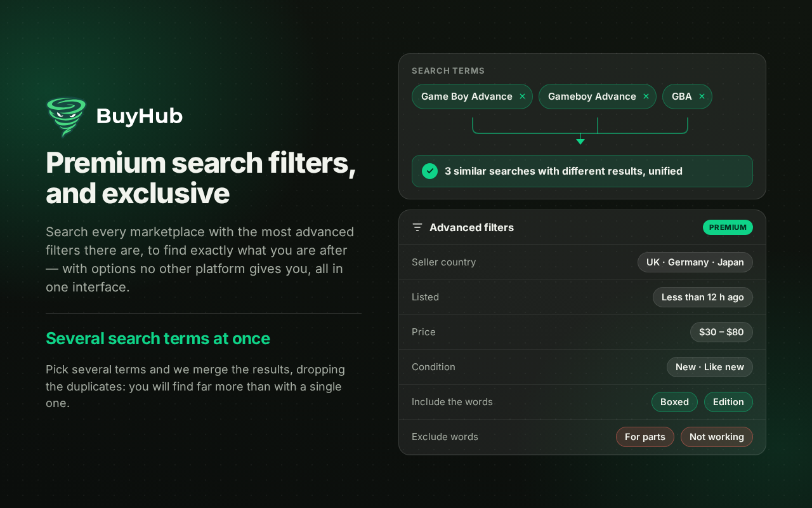This screenshot has height=508, width=812.
Task: Remove the GBA search term
Action: 702,97
